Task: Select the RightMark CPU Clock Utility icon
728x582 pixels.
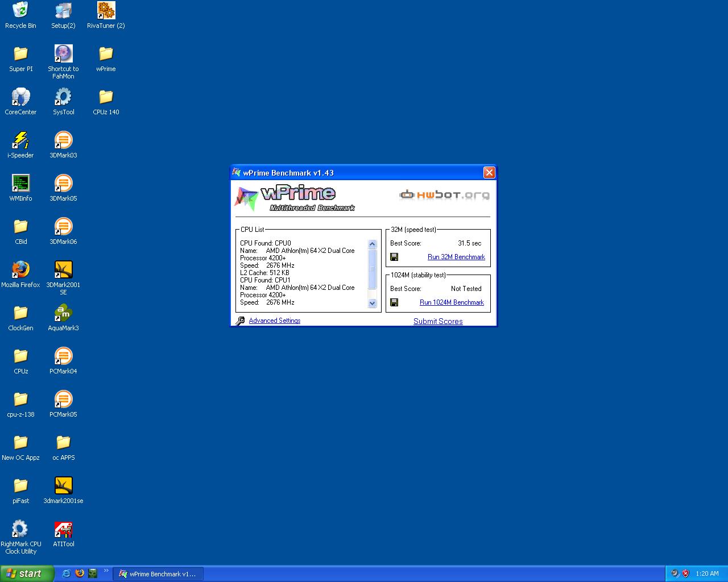Action: [20, 529]
